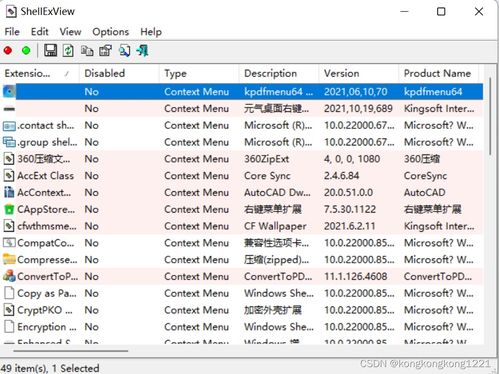This screenshot has height=374, width=499.
Task: Open the View menu
Action: [x=70, y=32]
